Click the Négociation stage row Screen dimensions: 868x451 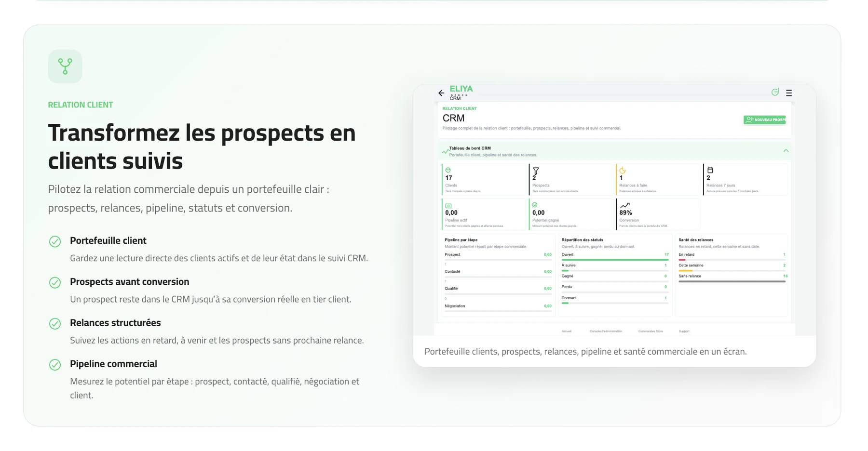click(498, 308)
